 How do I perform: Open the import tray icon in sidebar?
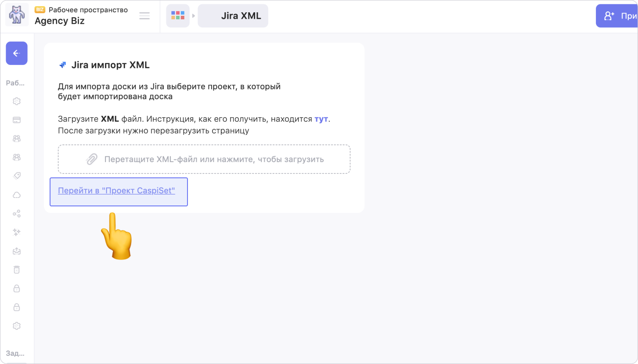click(x=17, y=251)
